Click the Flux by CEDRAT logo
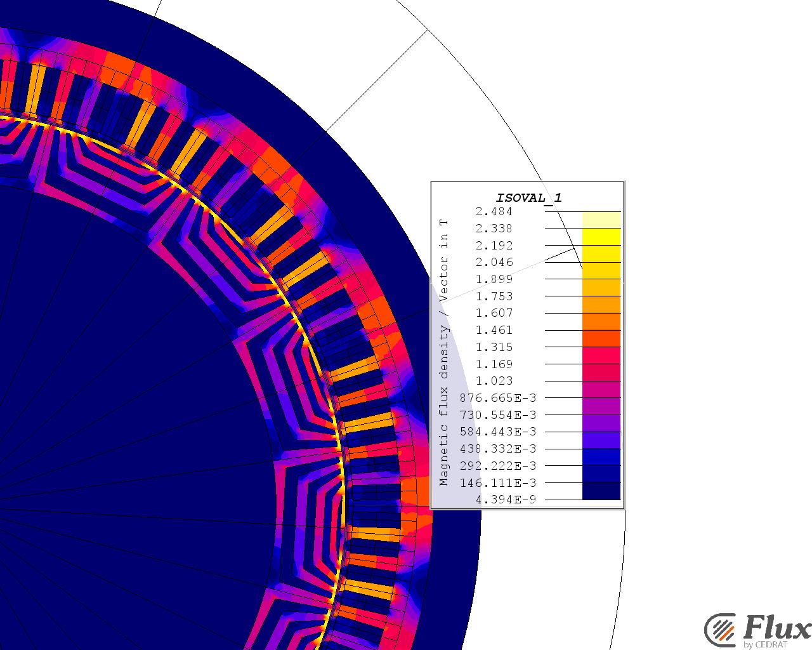The height and width of the screenshot is (650, 812). [x=757, y=631]
